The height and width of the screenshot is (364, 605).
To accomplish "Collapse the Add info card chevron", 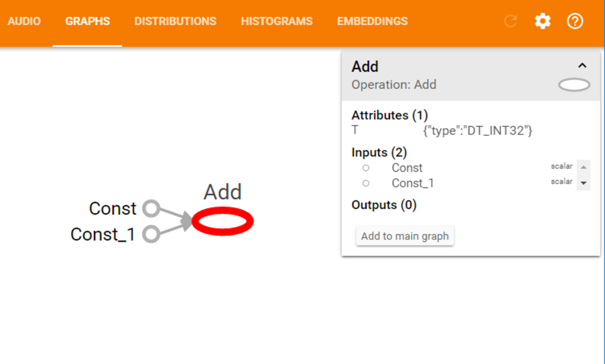I will [582, 66].
